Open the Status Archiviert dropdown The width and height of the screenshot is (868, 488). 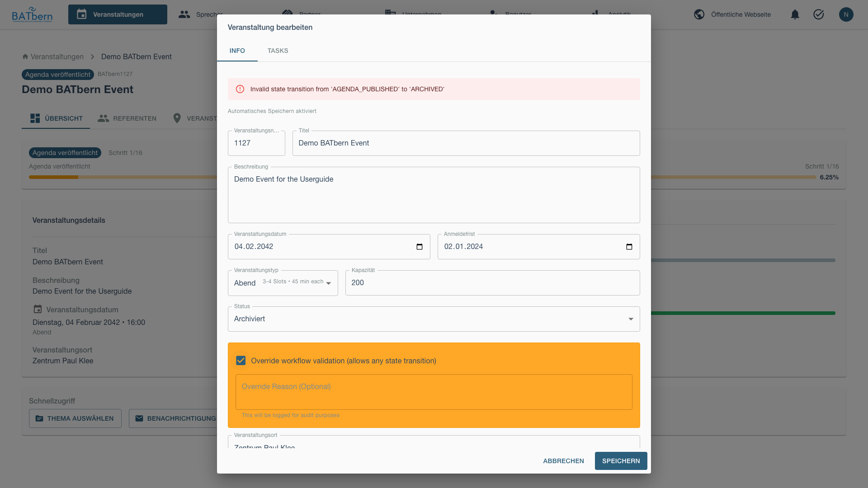click(x=434, y=319)
